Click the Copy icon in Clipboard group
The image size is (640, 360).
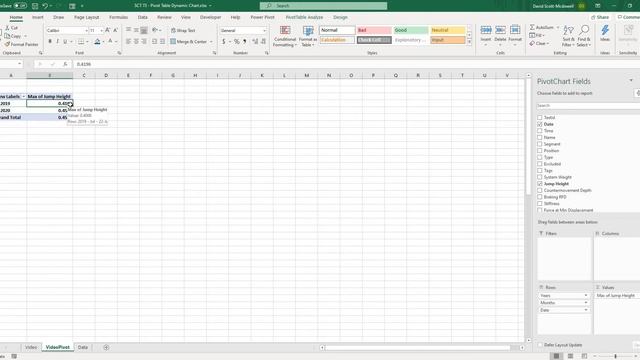[x=7, y=36]
